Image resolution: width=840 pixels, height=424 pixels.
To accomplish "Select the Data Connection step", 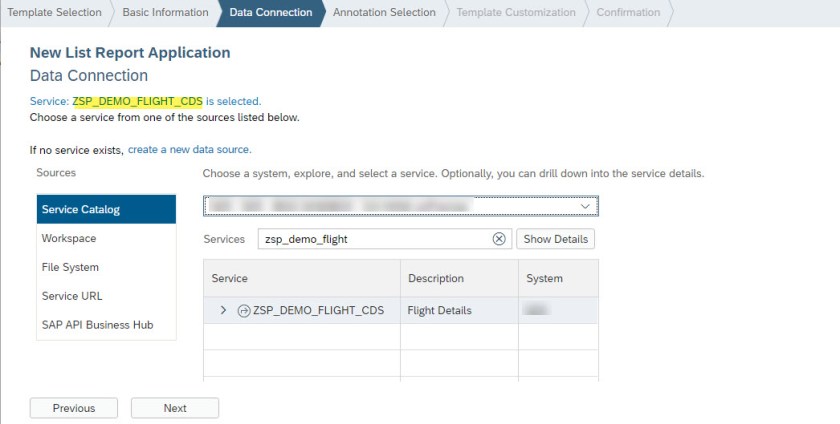I will 270,13.
